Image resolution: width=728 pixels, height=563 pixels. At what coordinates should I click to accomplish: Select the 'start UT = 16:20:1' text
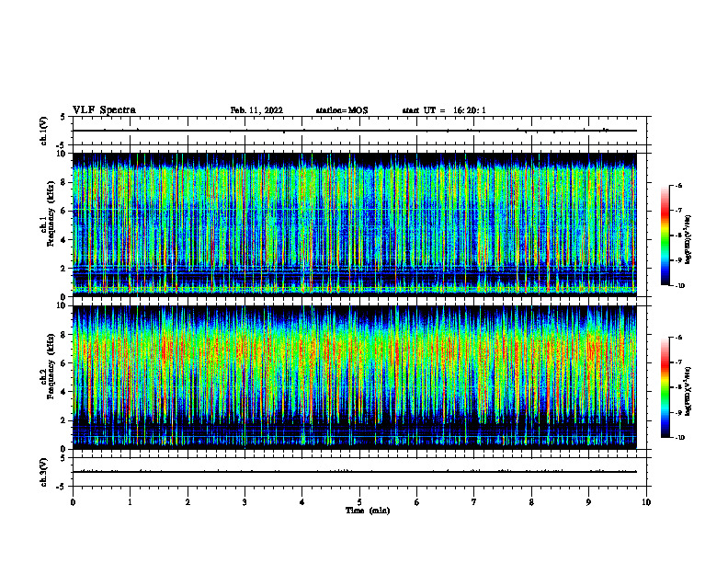[x=444, y=110]
